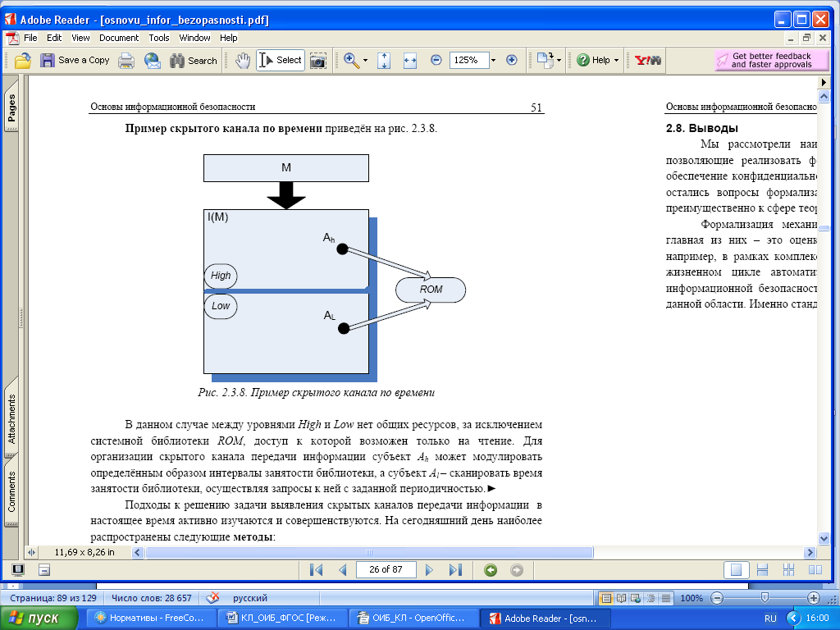This screenshot has height=630, width=840.
Task: Open the Comments side panel tab
Action: pos(11,492)
